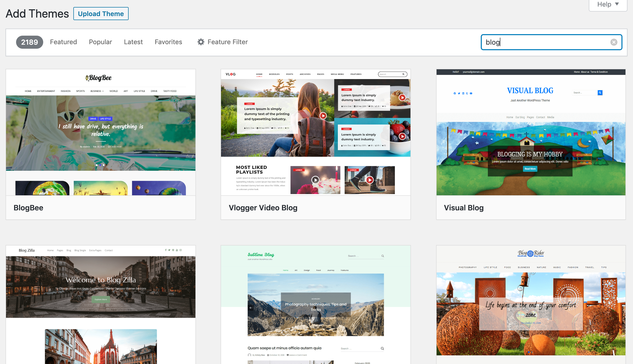Switch to the Popular tab
The height and width of the screenshot is (364, 633).
pos(100,42)
